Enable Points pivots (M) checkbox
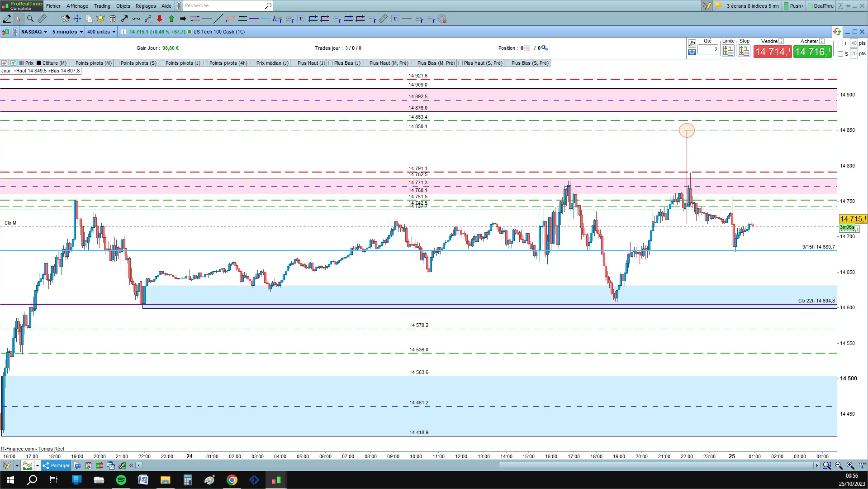868x489 pixels. point(72,63)
